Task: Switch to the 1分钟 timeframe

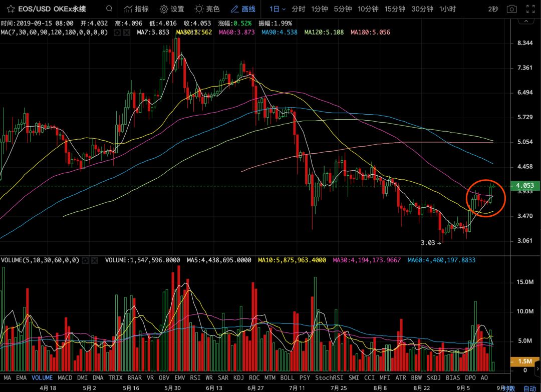Action: (320, 9)
